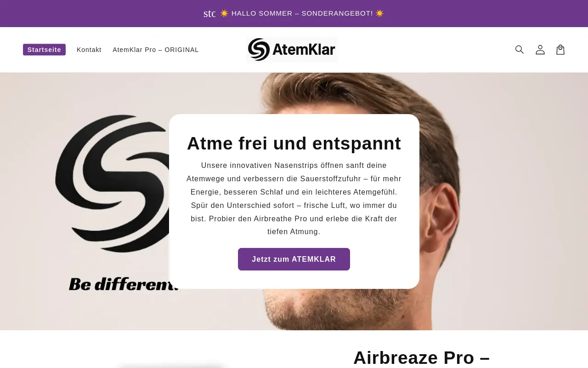Click the sun emoji before HALLO SOMMER
This screenshot has width=588, height=368.
pyautogui.click(x=224, y=13)
